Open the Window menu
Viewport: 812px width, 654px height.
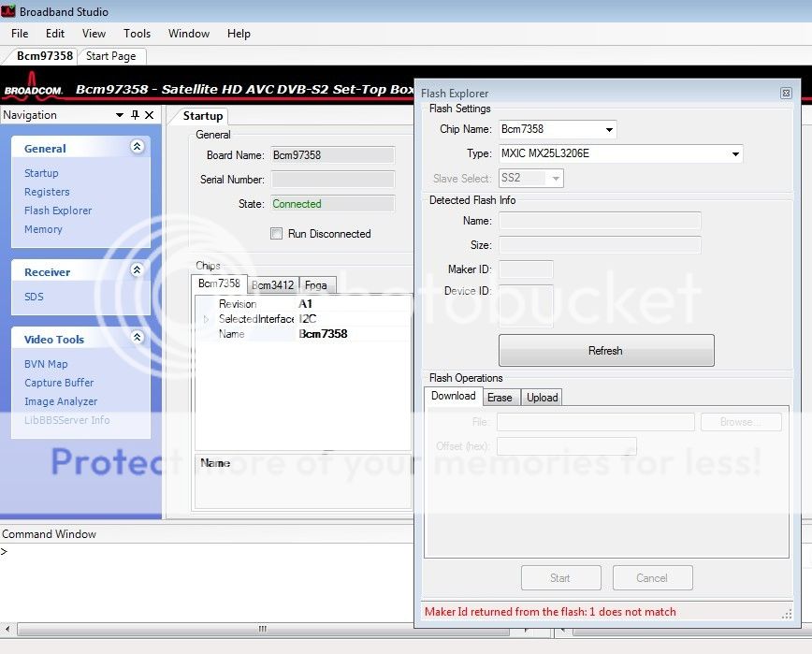point(189,34)
